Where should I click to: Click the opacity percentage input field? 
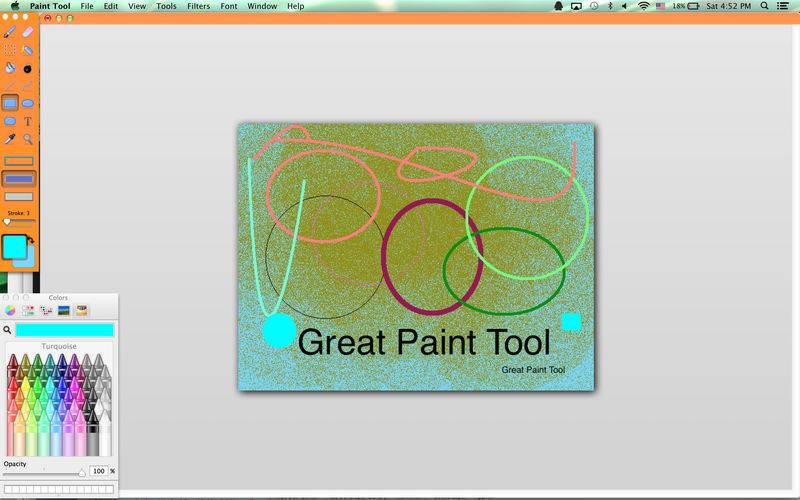[98, 471]
